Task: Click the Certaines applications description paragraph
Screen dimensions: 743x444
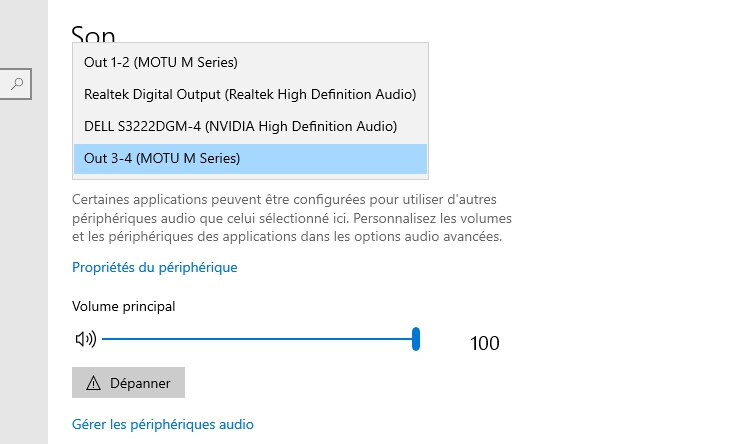Action: click(x=292, y=218)
